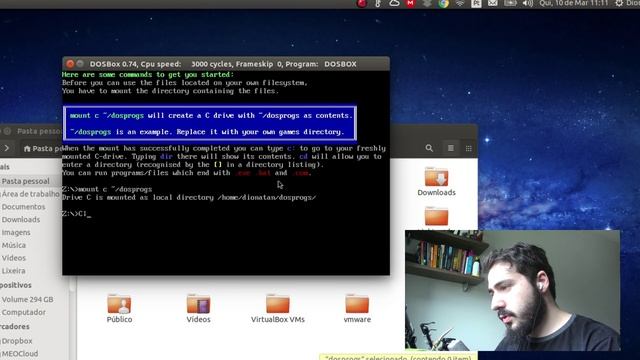Open the date and time menu
640x360 pixels.
[x=574, y=3]
